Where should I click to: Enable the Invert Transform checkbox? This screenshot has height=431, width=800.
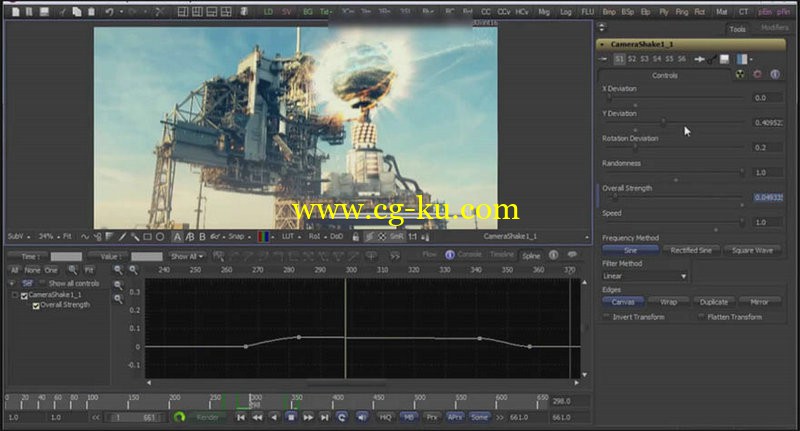607,317
